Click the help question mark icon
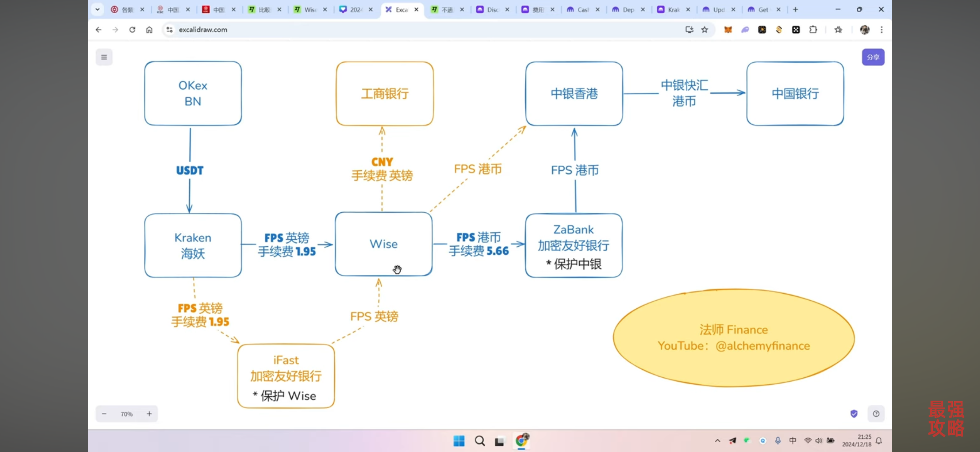The height and width of the screenshot is (452, 980). (x=876, y=413)
